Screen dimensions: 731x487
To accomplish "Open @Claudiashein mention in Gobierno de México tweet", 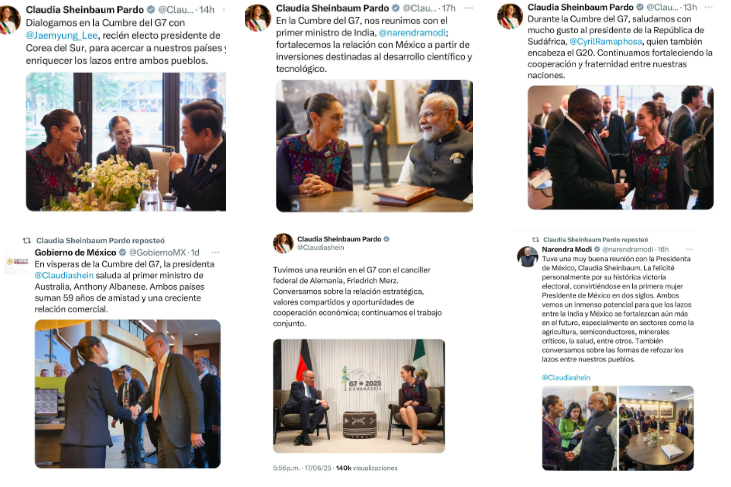I will tap(64, 275).
